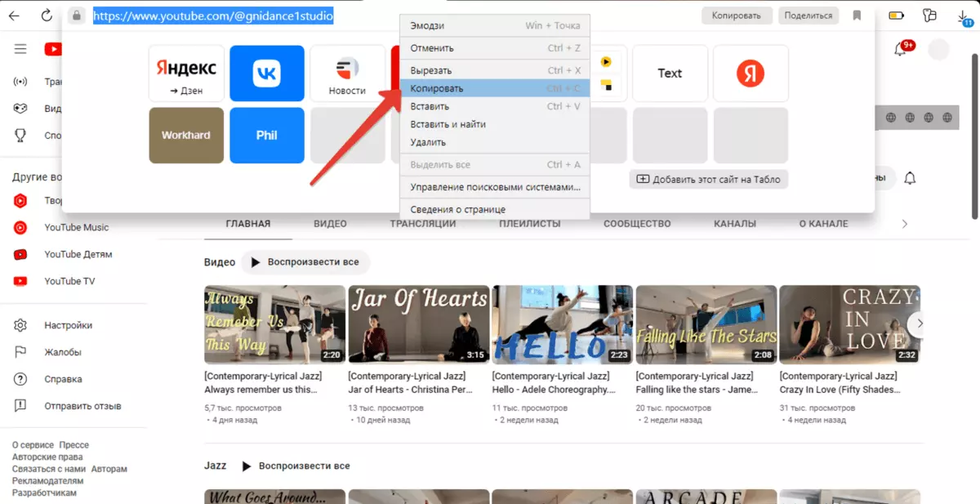Open the Falling Like The Stars thumbnail
This screenshot has width=980, height=504.
[x=706, y=324]
